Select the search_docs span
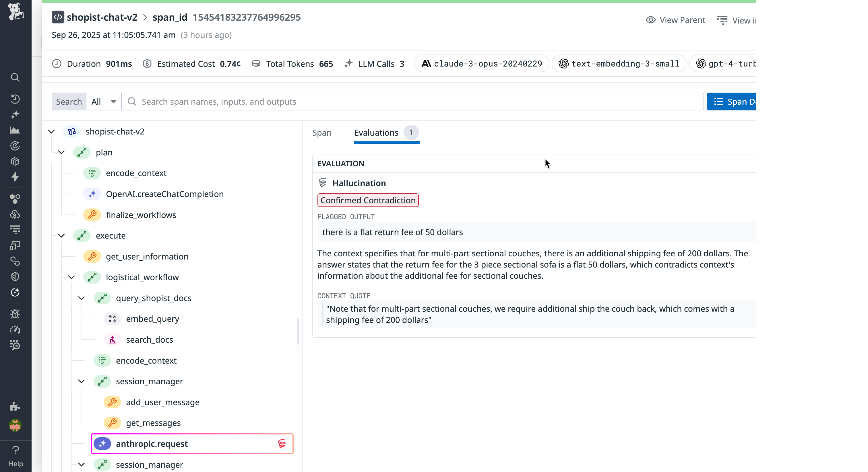The image size is (868, 472). pyautogui.click(x=149, y=340)
